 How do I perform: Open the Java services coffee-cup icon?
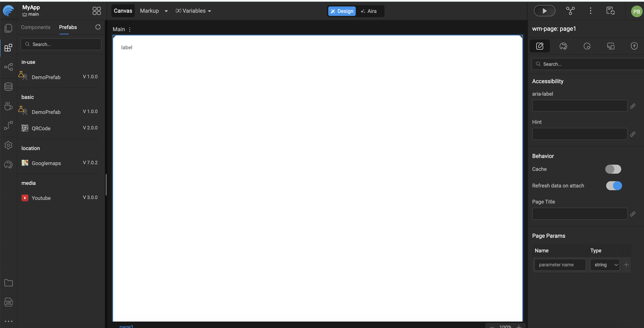click(8, 106)
